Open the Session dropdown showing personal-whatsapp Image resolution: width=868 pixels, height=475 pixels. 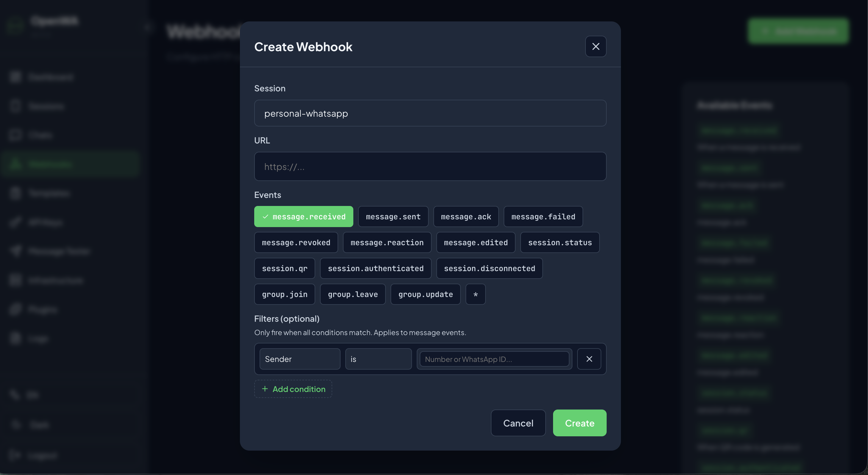click(430, 113)
